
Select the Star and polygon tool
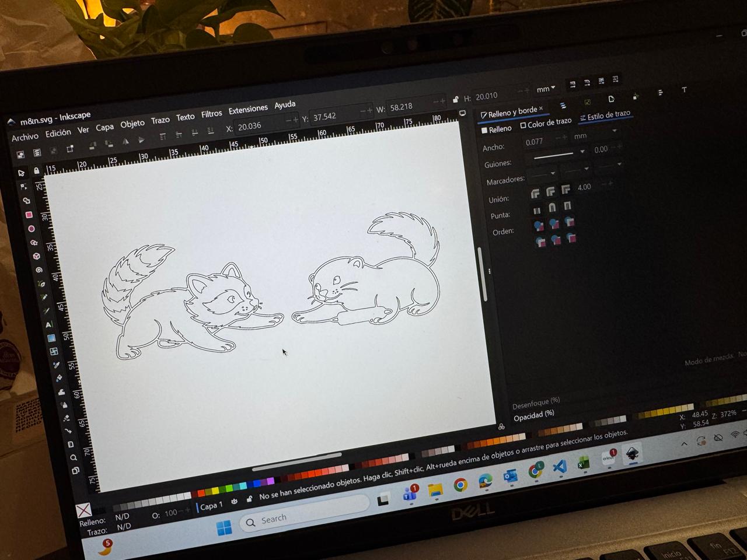tap(34, 243)
